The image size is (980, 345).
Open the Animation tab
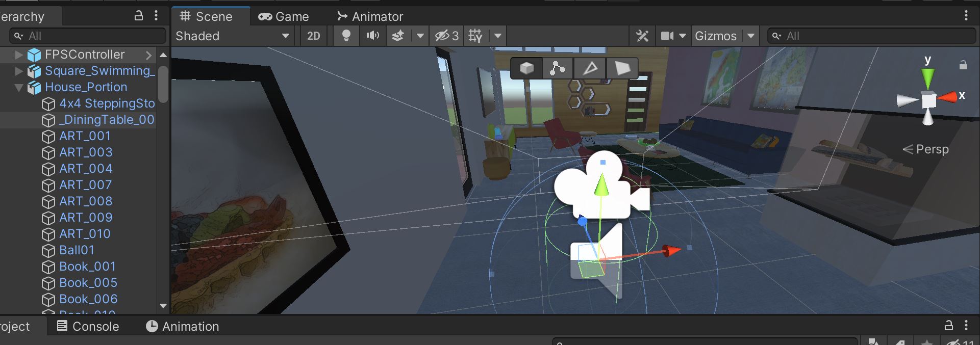pos(182,326)
